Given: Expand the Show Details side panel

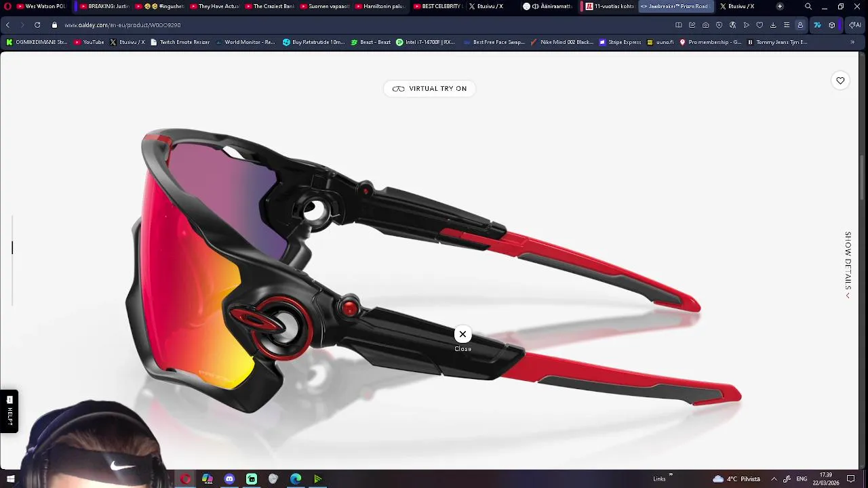Looking at the screenshot, I should 848,265.
